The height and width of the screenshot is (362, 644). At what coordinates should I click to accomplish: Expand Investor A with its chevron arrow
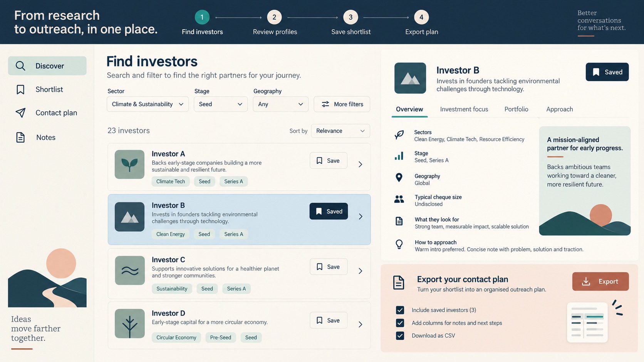coord(361,164)
